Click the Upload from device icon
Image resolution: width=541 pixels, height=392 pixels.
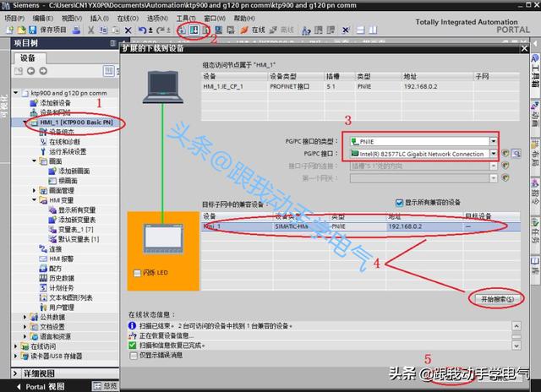point(205,30)
